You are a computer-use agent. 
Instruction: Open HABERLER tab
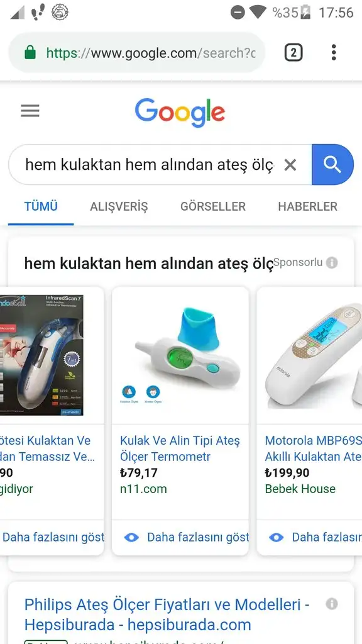point(308,206)
